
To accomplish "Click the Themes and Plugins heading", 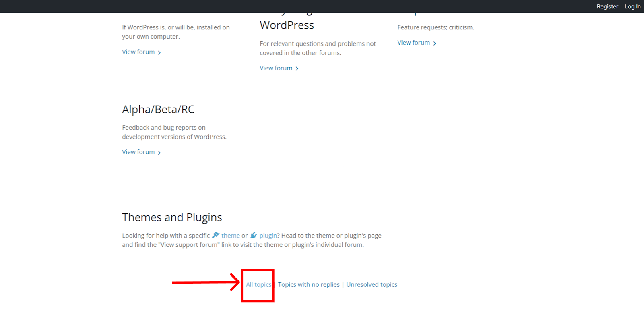I will pos(172,217).
